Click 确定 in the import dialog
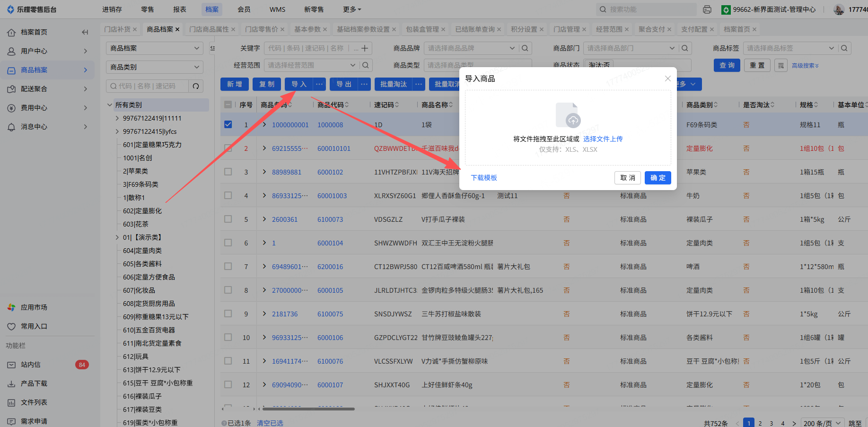 pyautogui.click(x=658, y=178)
